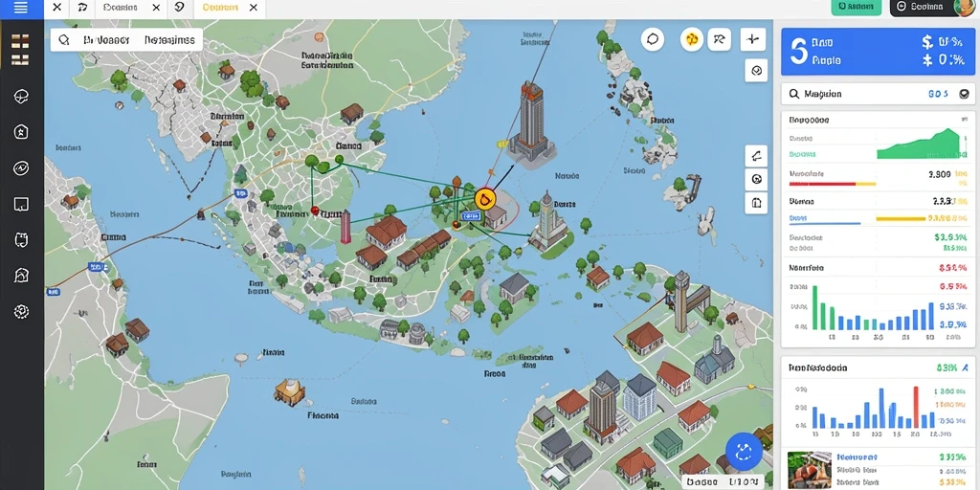Close the yellow-labeled tab
Image resolution: width=980 pixels, height=490 pixels.
(x=253, y=8)
